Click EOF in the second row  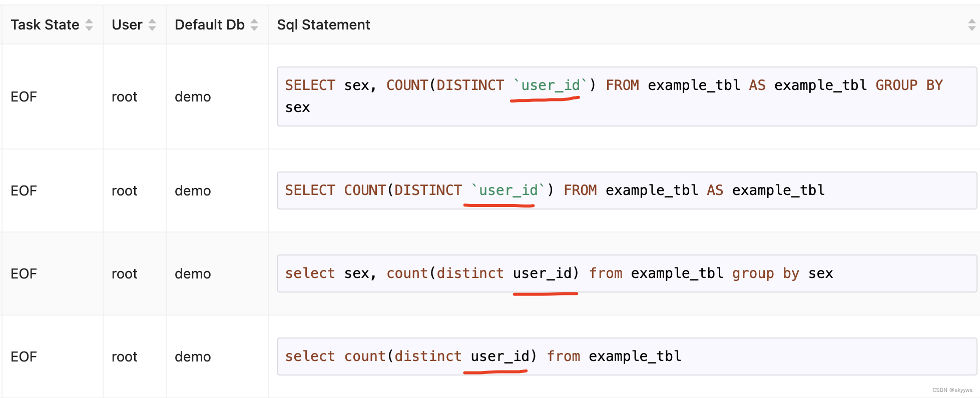pos(24,190)
